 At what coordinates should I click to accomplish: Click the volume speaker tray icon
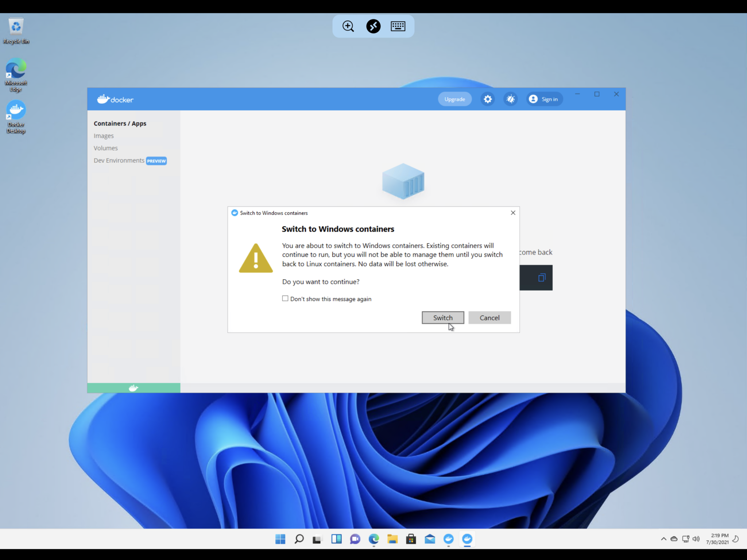696,539
